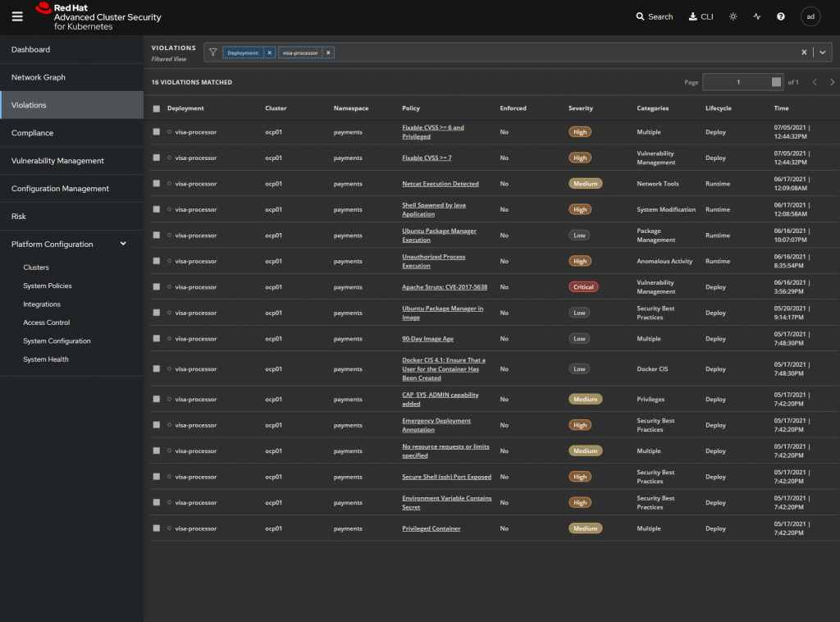The width and height of the screenshot is (840, 622).
Task: Click status circle on Apache Struts row
Action: (x=169, y=286)
